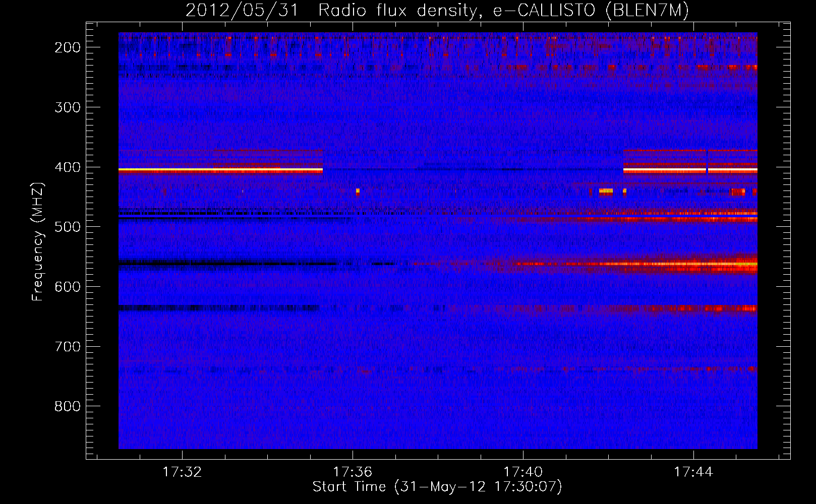This screenshot has width=816, height=504.
Task: Click the y-axis label 'Frequency (MHZ)'
Action: (x=38, y=242)
